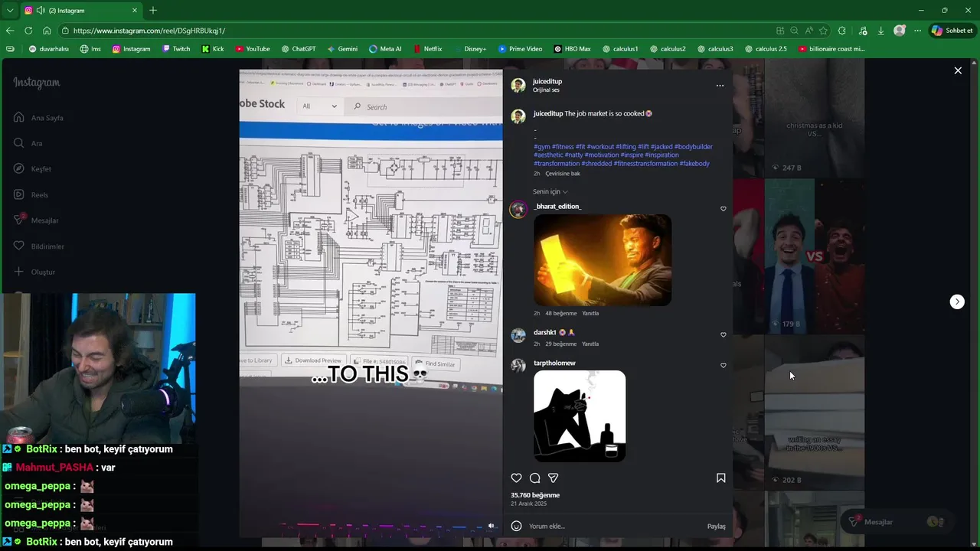Click the 35.760 beğenme likes count

point(535,495)
